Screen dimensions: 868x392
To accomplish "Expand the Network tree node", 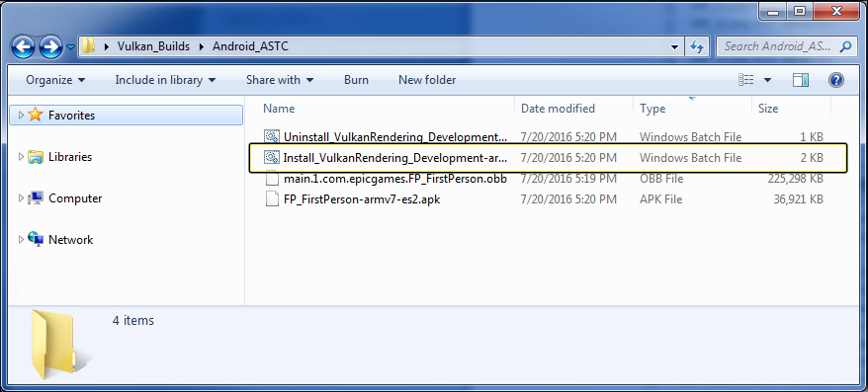I will [21, 239].
